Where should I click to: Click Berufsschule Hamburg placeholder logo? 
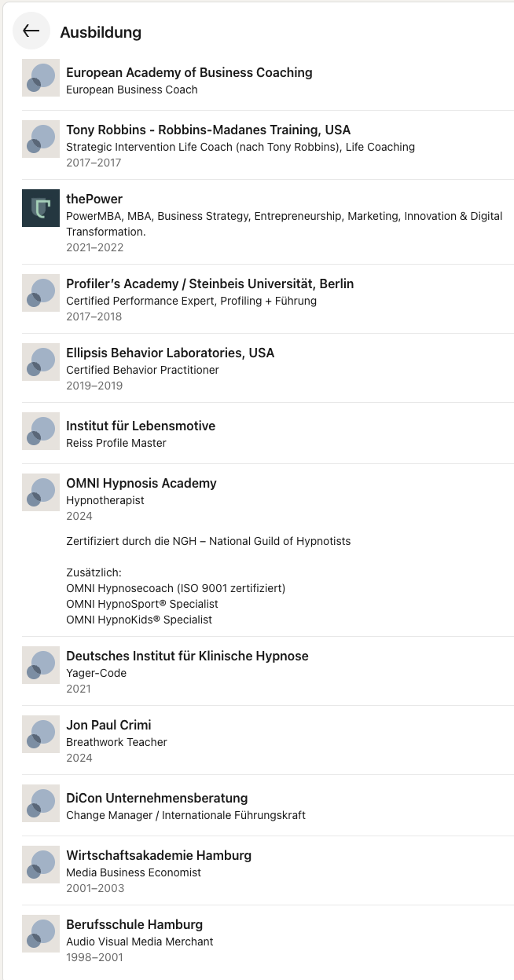[x=41, y=934]
